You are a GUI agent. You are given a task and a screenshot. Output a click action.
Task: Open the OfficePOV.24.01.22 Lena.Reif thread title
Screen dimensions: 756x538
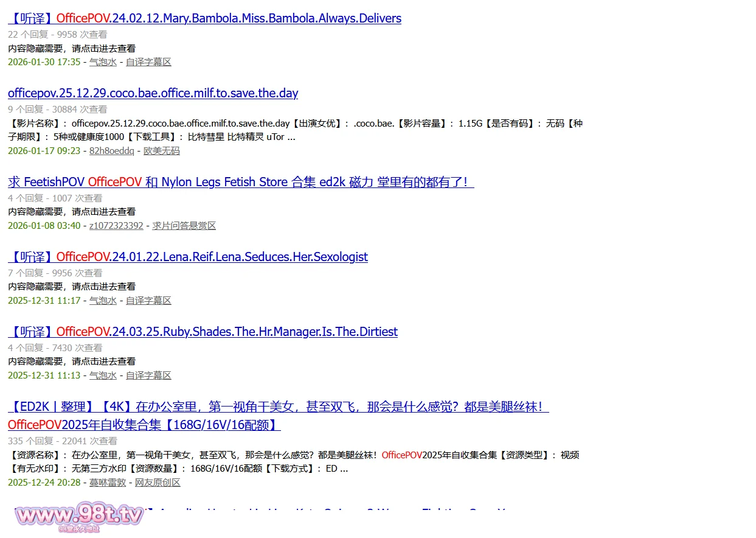pyautogui.click(x=188, y=257)
